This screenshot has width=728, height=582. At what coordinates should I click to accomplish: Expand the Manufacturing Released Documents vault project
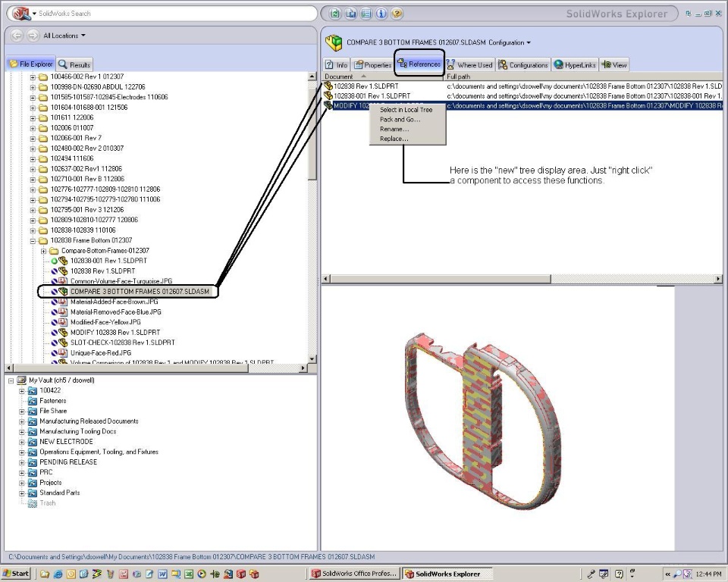pos(22,421)
